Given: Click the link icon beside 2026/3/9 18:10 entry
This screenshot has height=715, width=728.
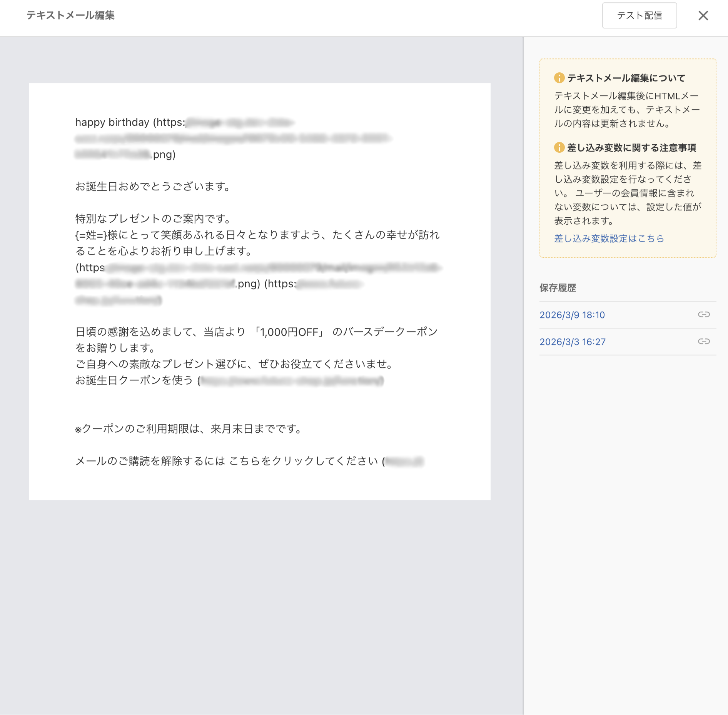Looking at the screenshot, I should coord(704,314).
